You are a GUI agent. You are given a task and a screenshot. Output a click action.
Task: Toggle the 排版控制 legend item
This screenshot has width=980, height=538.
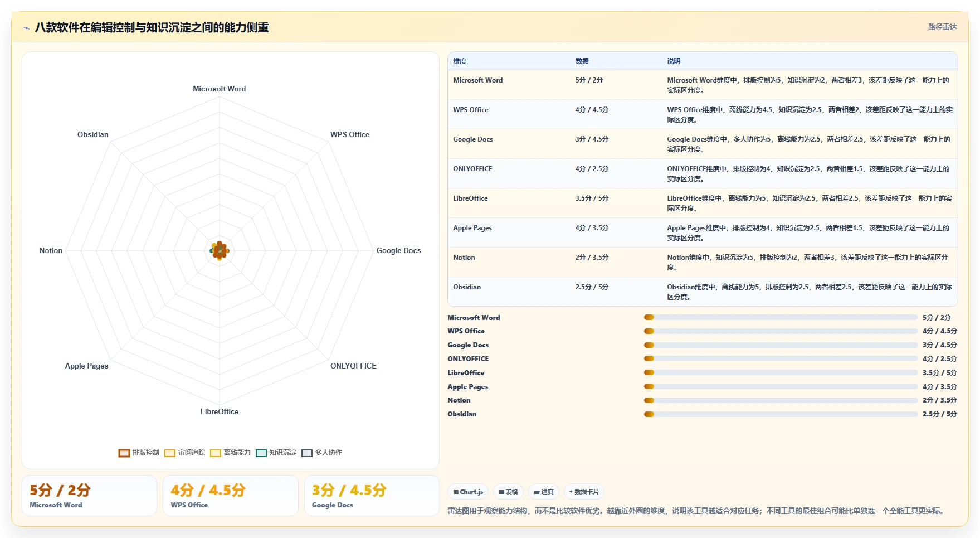[139, 453]
